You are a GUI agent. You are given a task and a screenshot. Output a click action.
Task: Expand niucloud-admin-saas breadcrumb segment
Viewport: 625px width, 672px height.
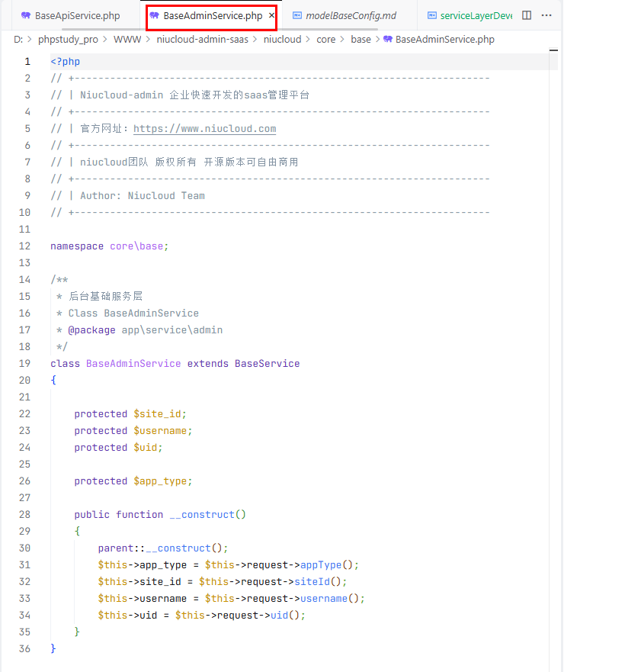click(202, 39)
